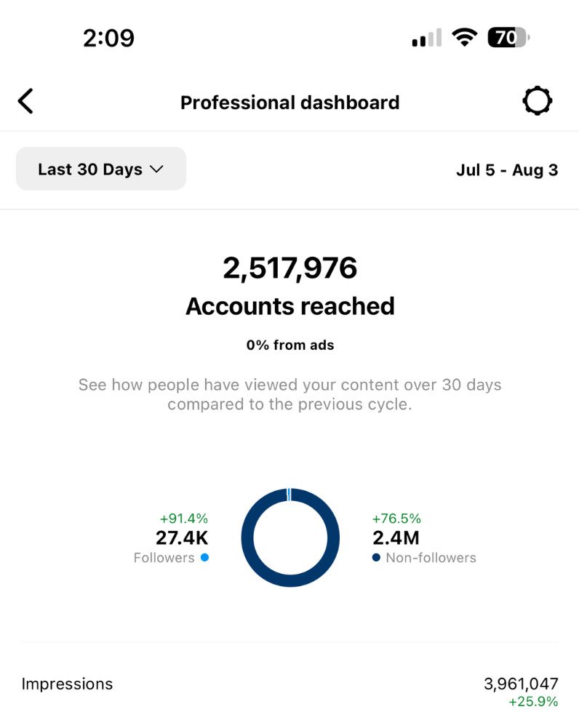
Task: Tap the cellular signal bars icon
Action: point(426,39)
